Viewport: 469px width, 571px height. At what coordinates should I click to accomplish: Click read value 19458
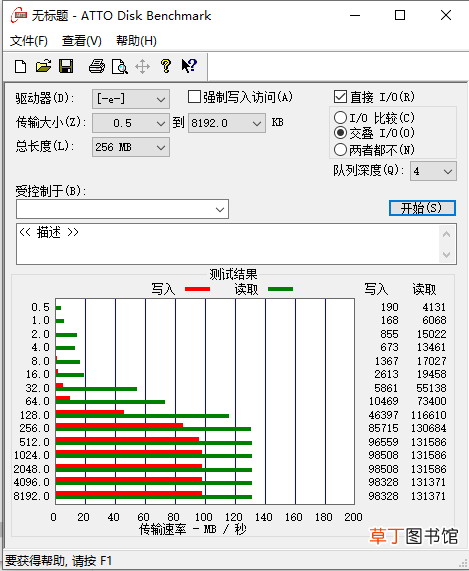pyautogui.click(x=431, y=374)
